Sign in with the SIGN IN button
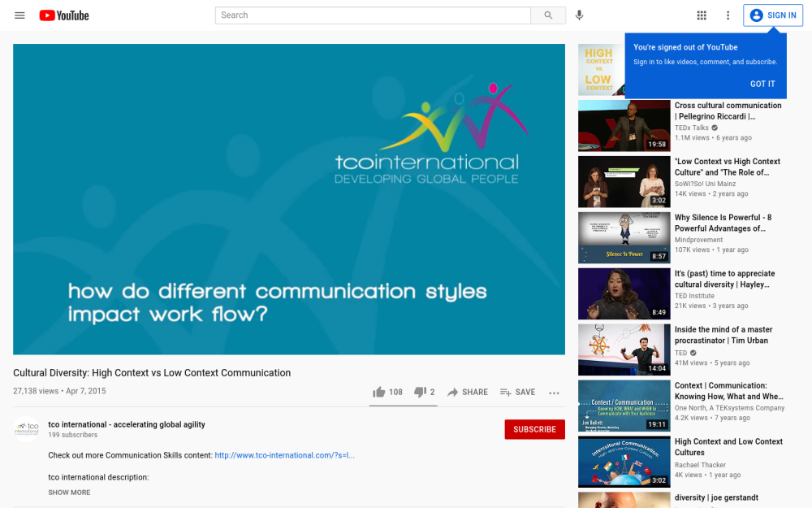 [x=773, y=15]
